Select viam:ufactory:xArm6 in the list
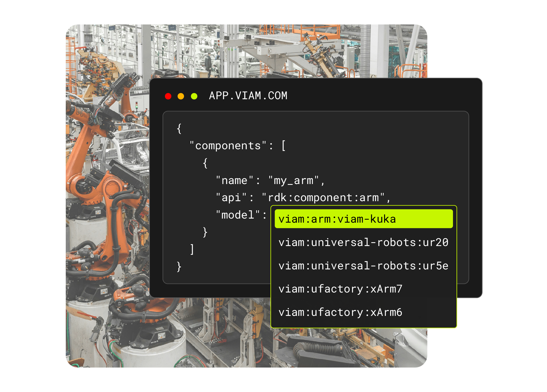 pos(340,312)
